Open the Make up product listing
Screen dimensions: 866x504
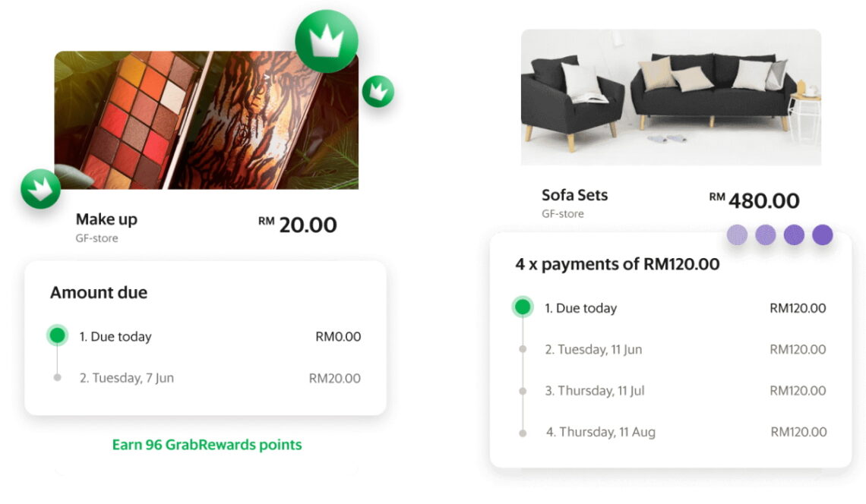pyautogui.click(x=106, y=219)
